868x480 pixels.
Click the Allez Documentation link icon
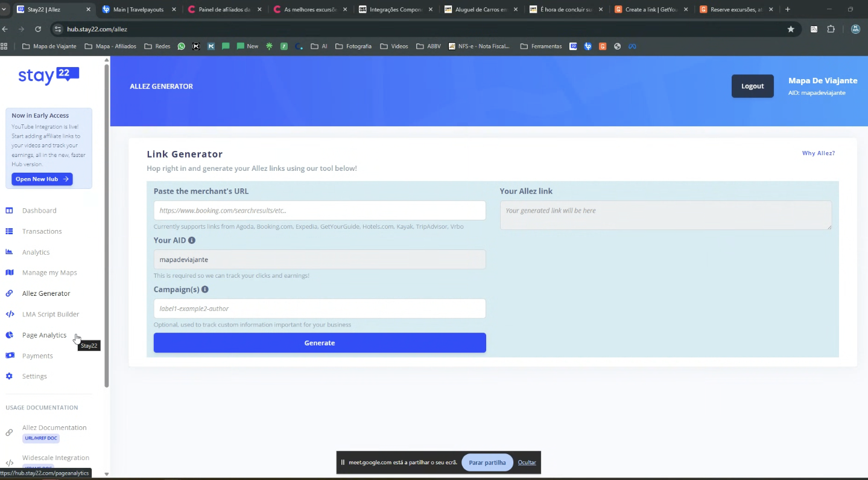click(x=9, y=432)
